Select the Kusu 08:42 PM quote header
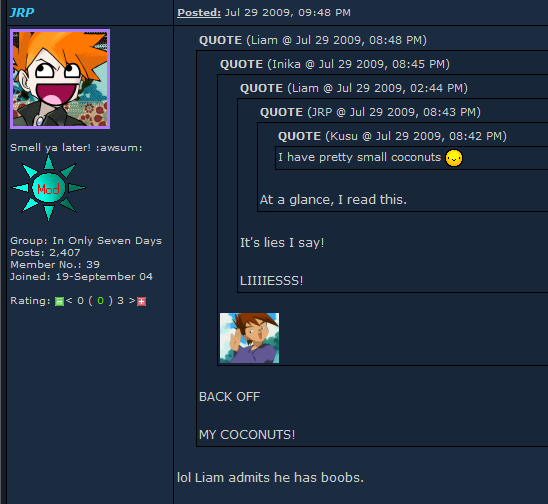Screen dimensions: 548x504 392,136
